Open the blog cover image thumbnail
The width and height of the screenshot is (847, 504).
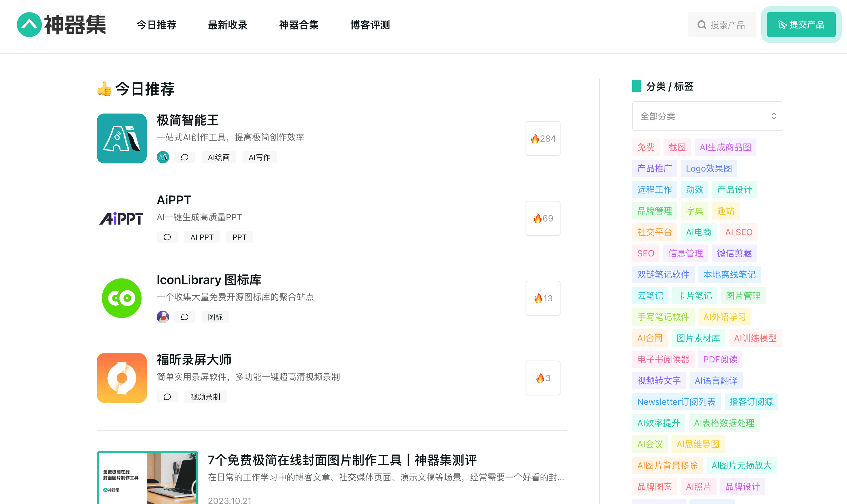[147, 477]
